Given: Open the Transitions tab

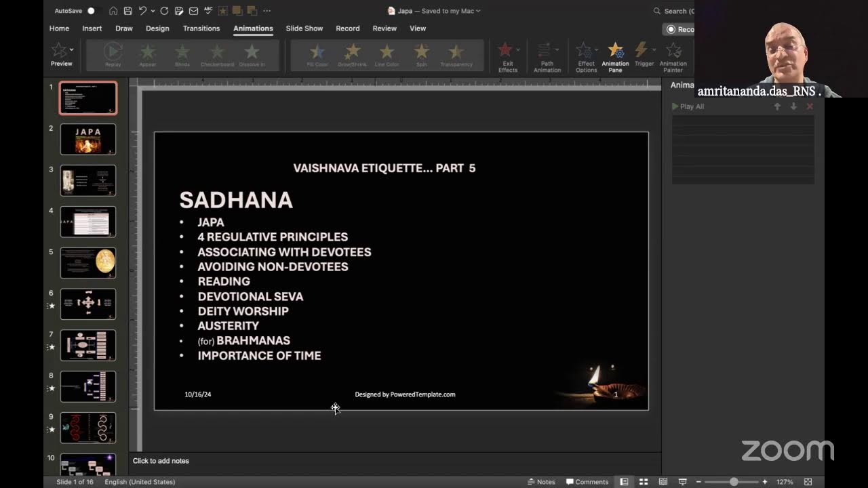Looking at the screenshot, I should 201,28.
